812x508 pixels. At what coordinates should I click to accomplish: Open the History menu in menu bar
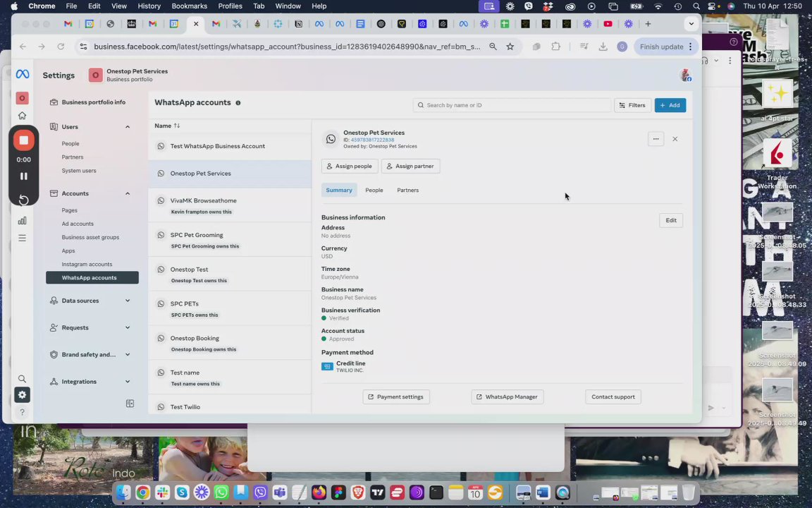tap(149, 6)
